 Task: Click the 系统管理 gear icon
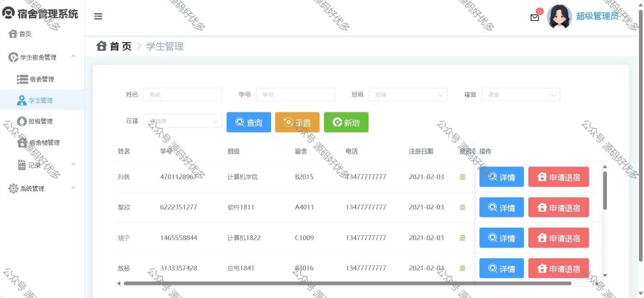coord(13,189)
